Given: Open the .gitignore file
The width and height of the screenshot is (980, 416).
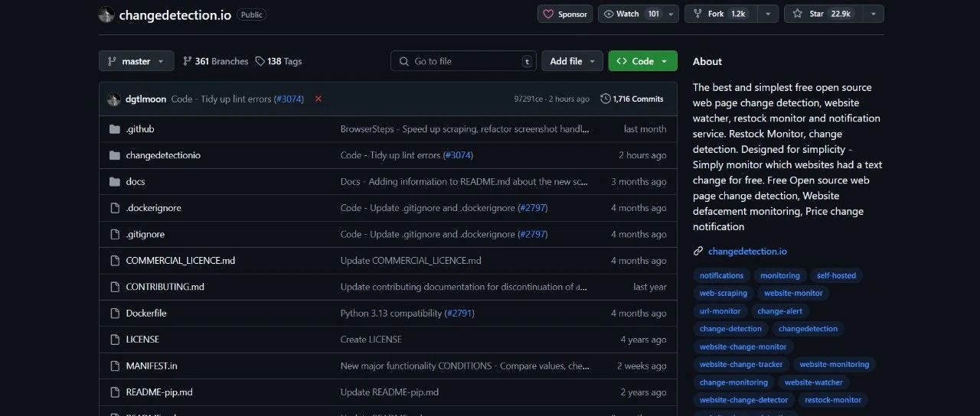Looking at the screenshot, I should click(x=145, y=235).
